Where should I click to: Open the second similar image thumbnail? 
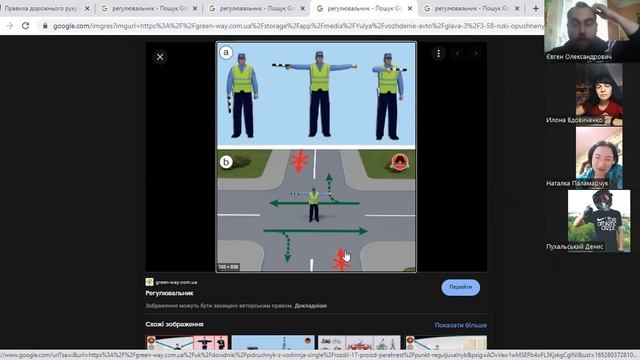(x=273, y=342)
